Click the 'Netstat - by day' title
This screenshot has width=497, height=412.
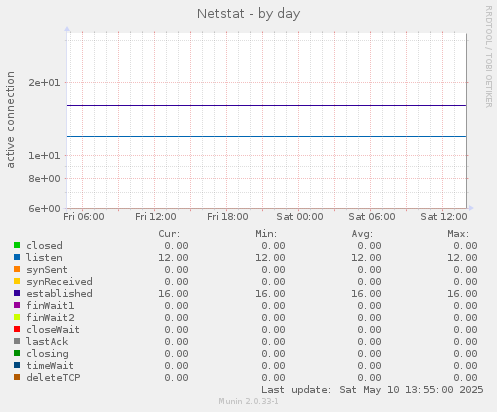click(248, 14)
